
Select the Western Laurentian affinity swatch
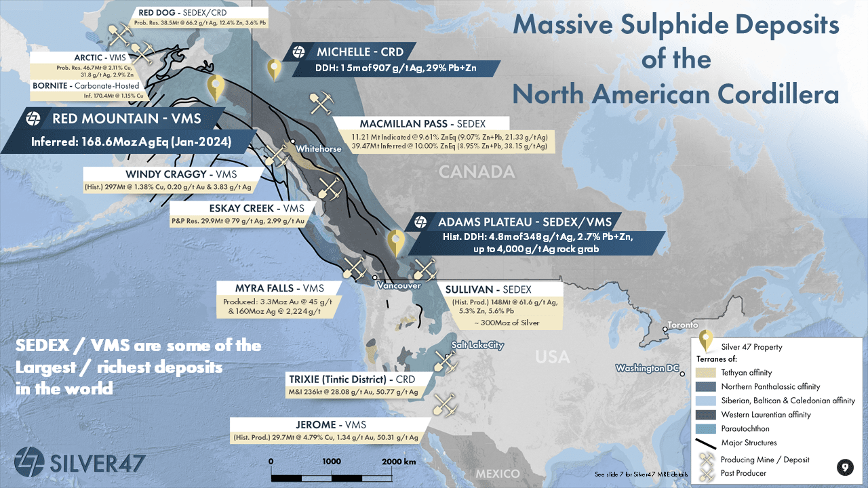(706, 414)
